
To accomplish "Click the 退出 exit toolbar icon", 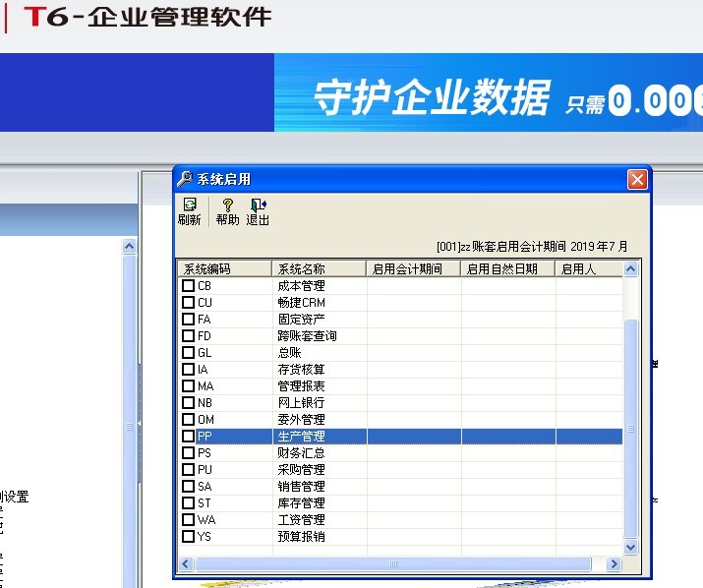I will (x=258, y=211).
